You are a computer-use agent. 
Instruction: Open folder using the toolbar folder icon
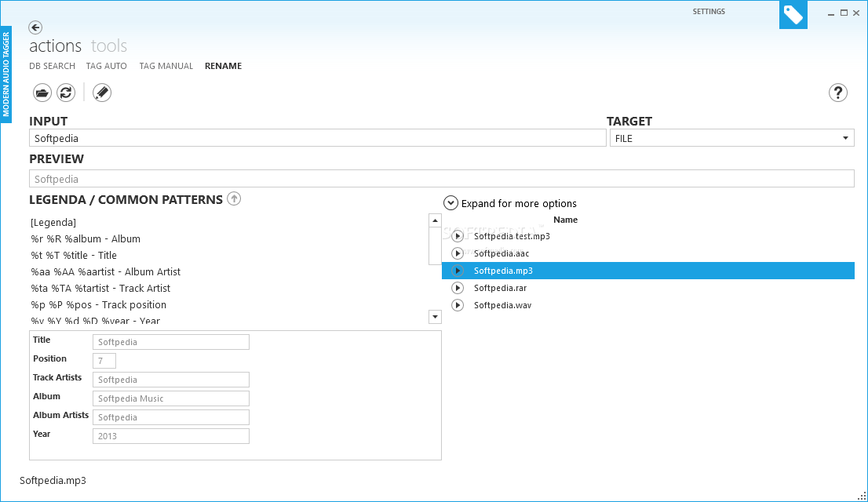point(42,93)
